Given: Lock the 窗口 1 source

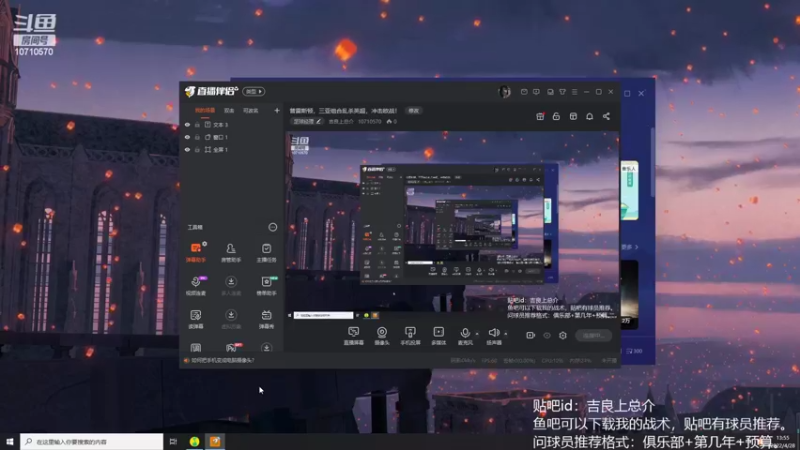Looking at the screenshot, I should tap(197, 137).
